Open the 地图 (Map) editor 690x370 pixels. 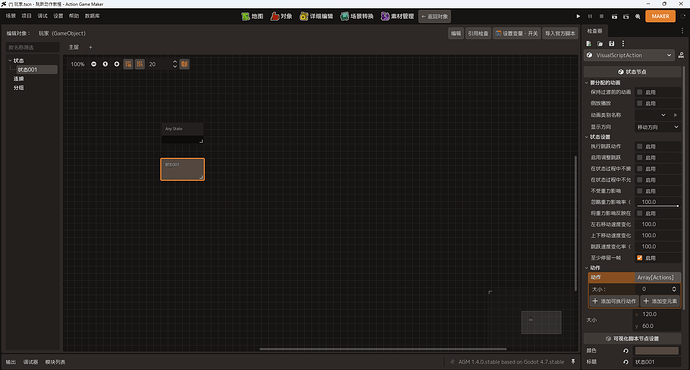(x=252, y=16)
